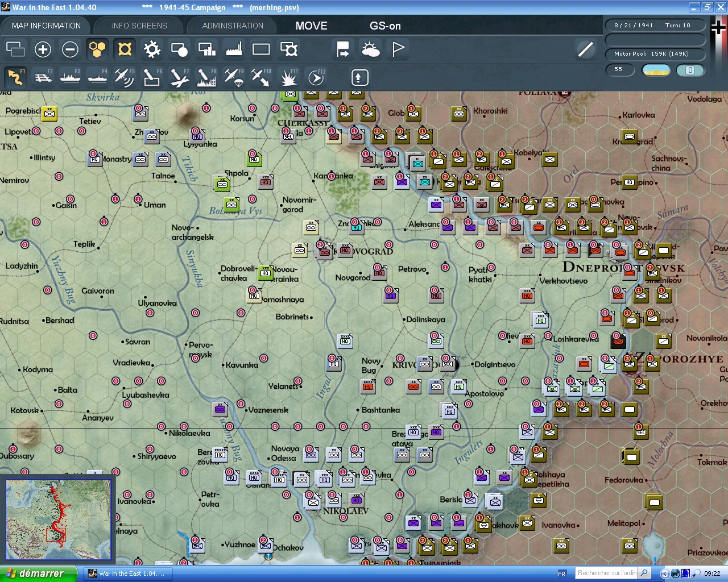Click the zoom in plus icon
Image resolution: width=728 pixels, height=582 pixels.
tap(43, 49)
